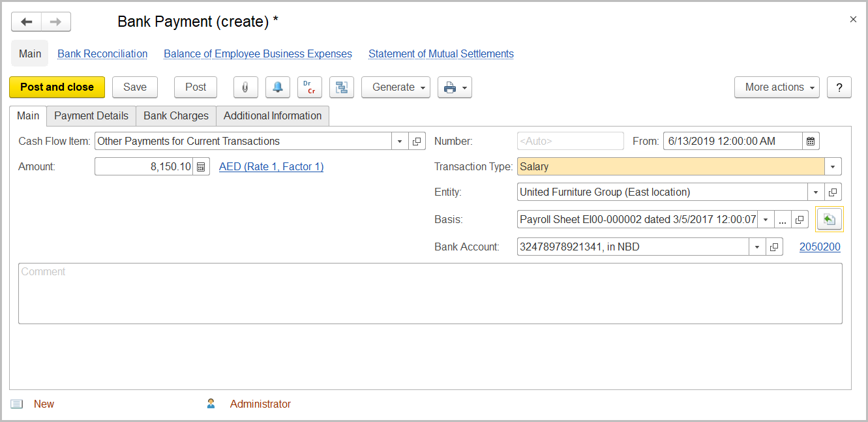The height and width of the screenshot is (422, 868).
Task: Open the Bank Charges tab
Action: 175,115
